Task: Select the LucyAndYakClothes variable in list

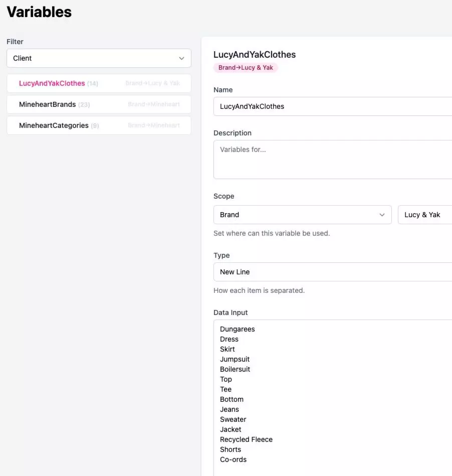Action: (99, 83)
